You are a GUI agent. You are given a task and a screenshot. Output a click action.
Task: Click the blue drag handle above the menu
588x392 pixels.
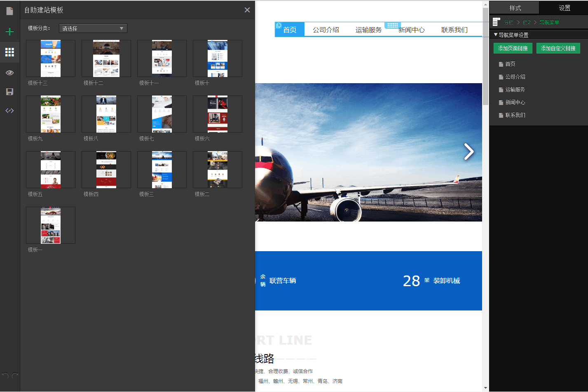(393, 25)
